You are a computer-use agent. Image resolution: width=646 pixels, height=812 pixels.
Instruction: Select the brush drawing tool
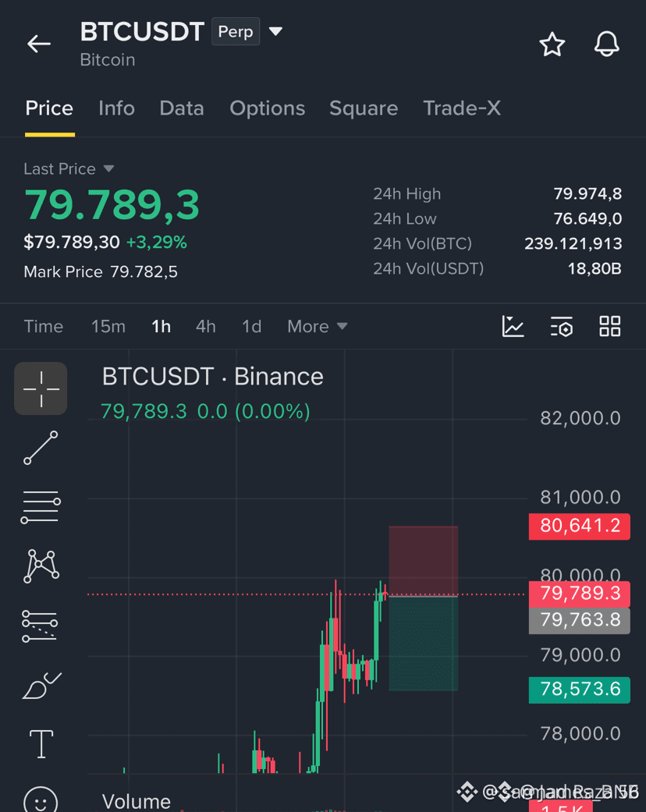coord(42,686)
